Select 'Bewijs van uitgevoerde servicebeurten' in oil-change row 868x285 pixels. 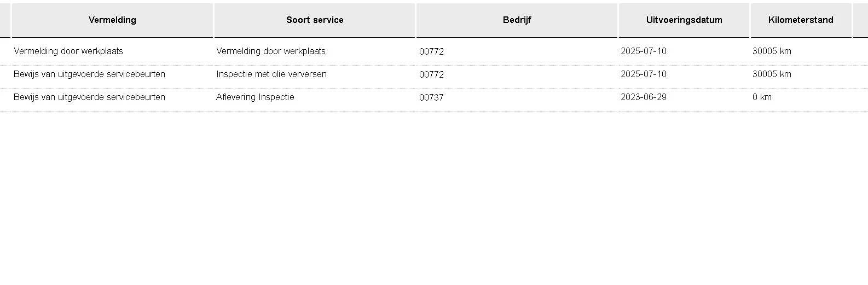(x=89, y=74)
